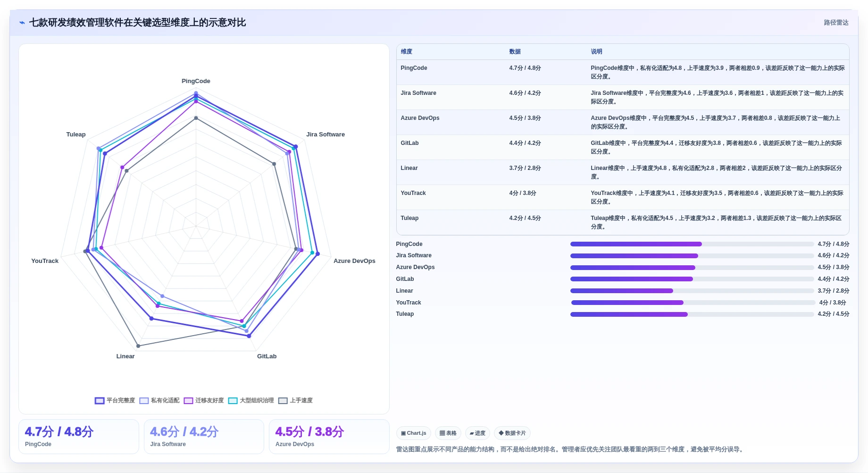Click the Jira Software radar axis label
The width and height of the screenshot is (868, 473).
[x=325, y=135]
